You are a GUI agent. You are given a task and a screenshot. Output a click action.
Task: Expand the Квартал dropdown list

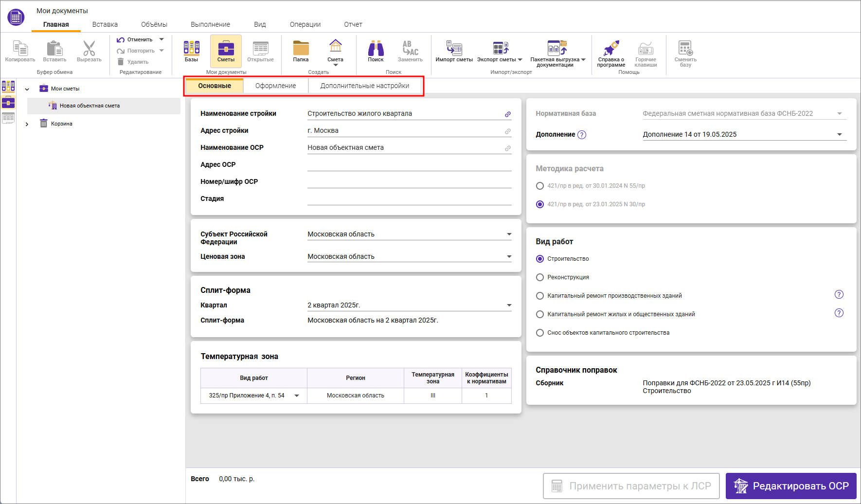pyautogui.click(x=509, y=306)
